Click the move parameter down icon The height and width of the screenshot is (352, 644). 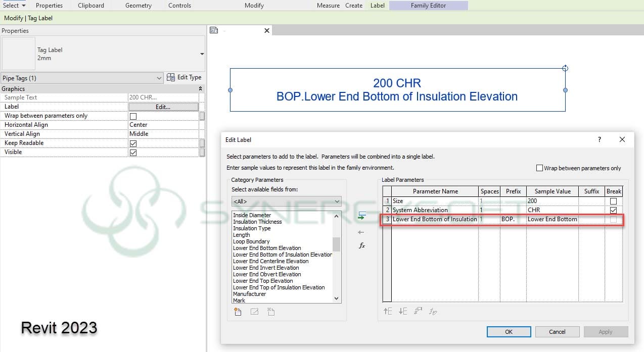pos(403,311)
